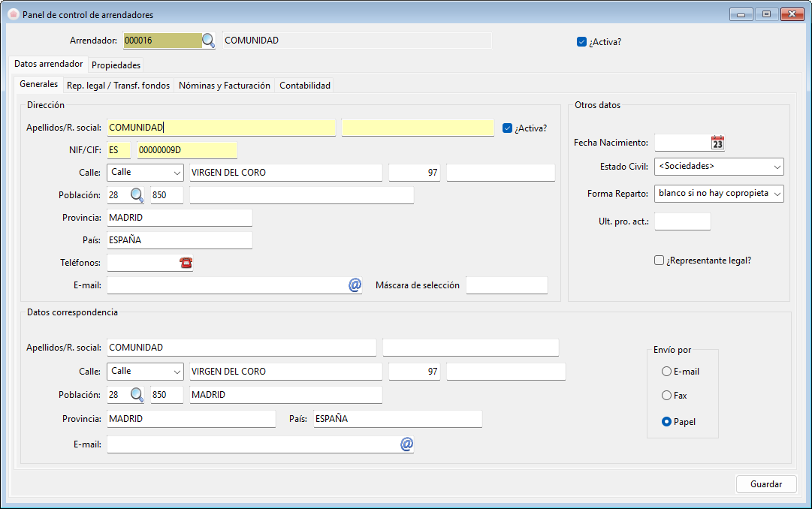
Task: Choose E-mail under Envío por
Action: point(666,372)
